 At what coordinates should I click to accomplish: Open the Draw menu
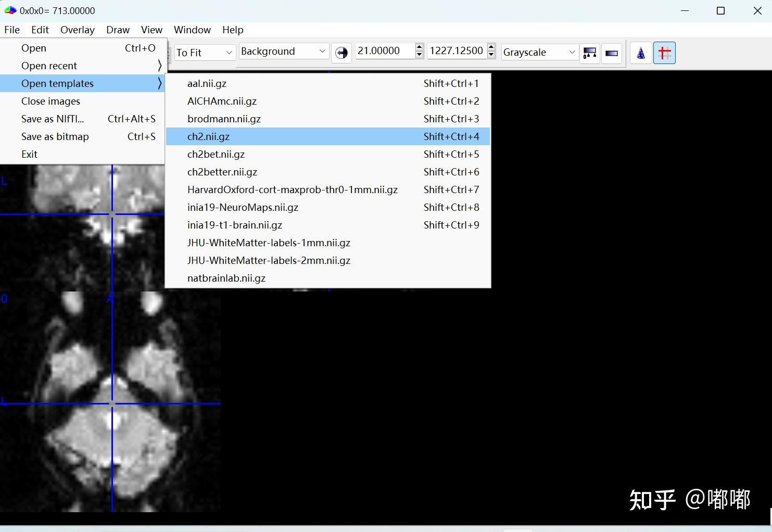[118, 30]
